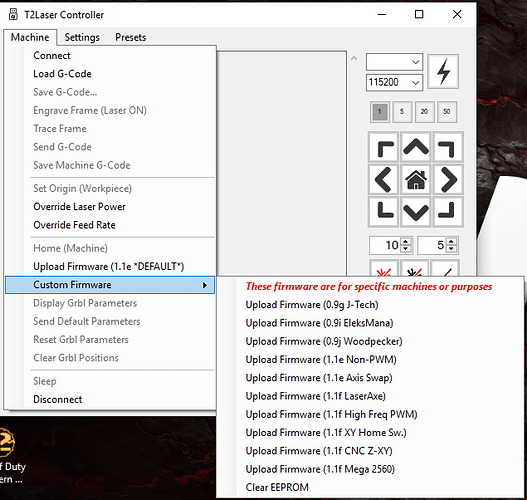Choose Connect from Machine menu

click(x=110, y=55)
